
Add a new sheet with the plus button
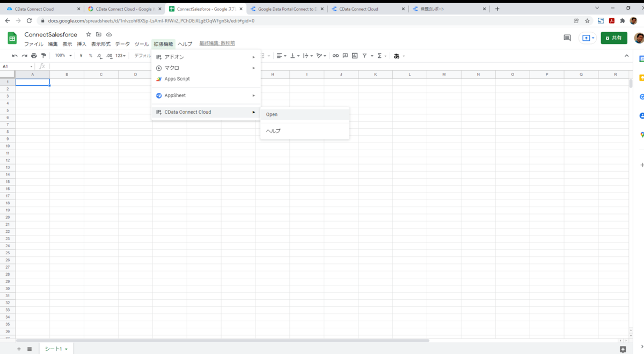(19, 349)
